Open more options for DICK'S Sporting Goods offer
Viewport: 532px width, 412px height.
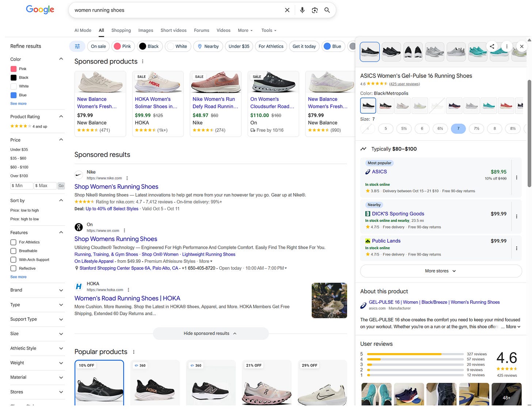pos(517,216)
